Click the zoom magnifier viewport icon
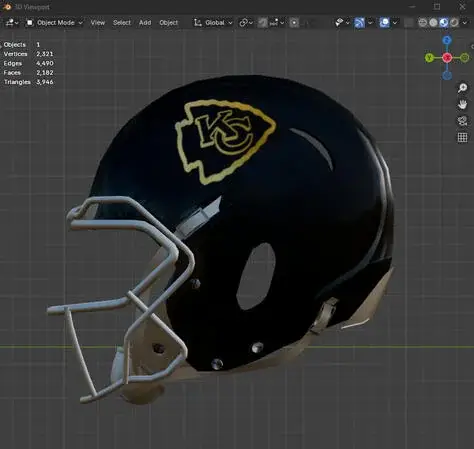474x449 pixels. tap(462, 88)
